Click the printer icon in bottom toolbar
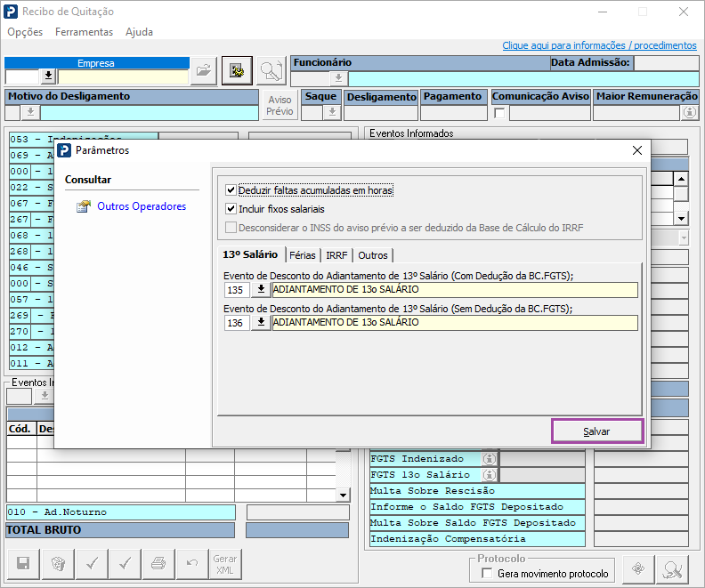The image size is (705, 588). point(158,563)
